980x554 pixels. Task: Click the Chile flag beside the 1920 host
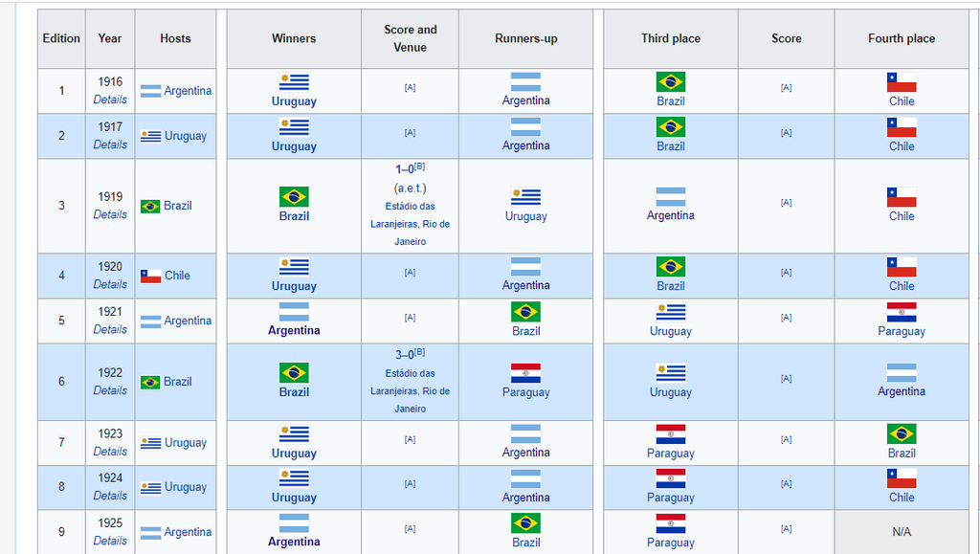[150, 276]
